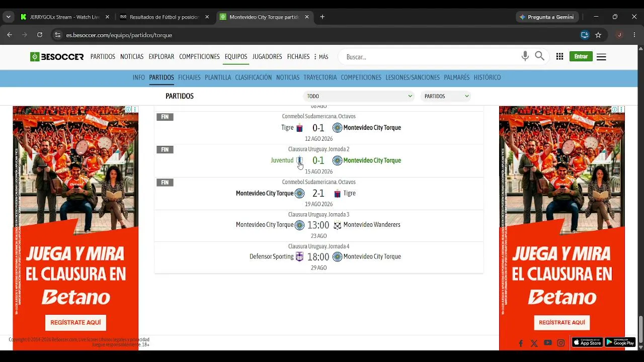This screenshot has width=644, height=362.
Task: Click the 18:00 kickoff time
Action: (x=318, y=257)
